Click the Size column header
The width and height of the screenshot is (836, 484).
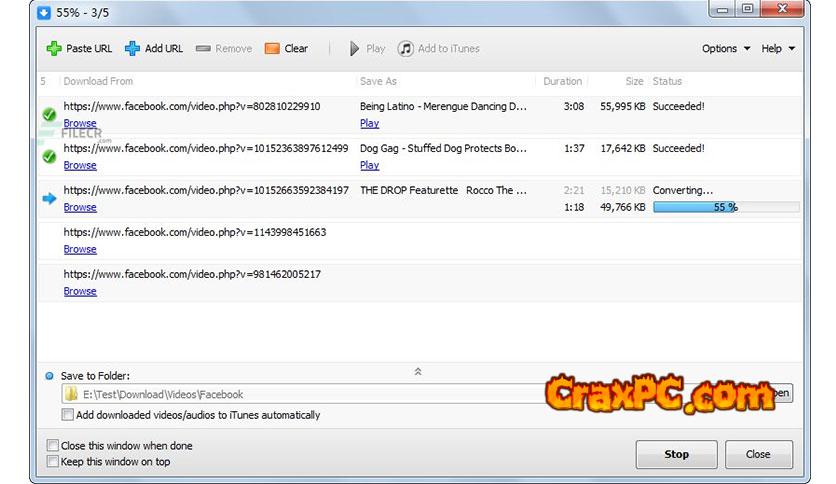(634, 81)
